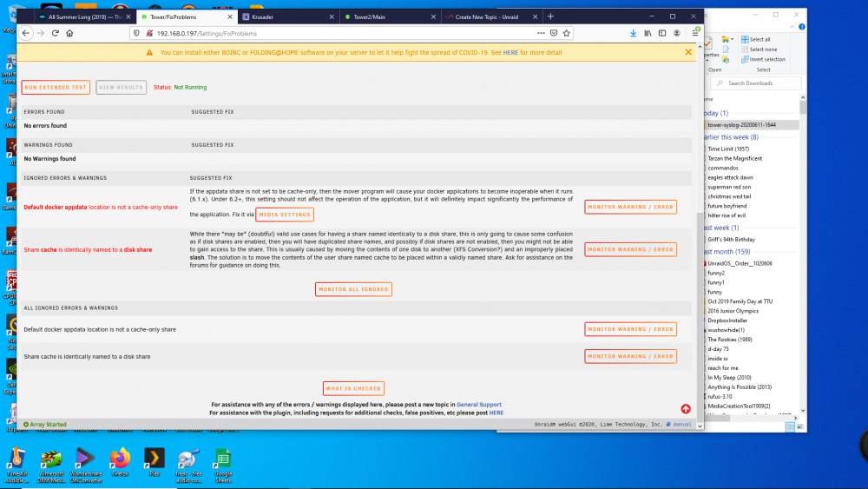Image resolution: width=868 pixels, height=489 pixels.
Task: Select the Anything Is Possible (2013) file
Action: [740, 387]
